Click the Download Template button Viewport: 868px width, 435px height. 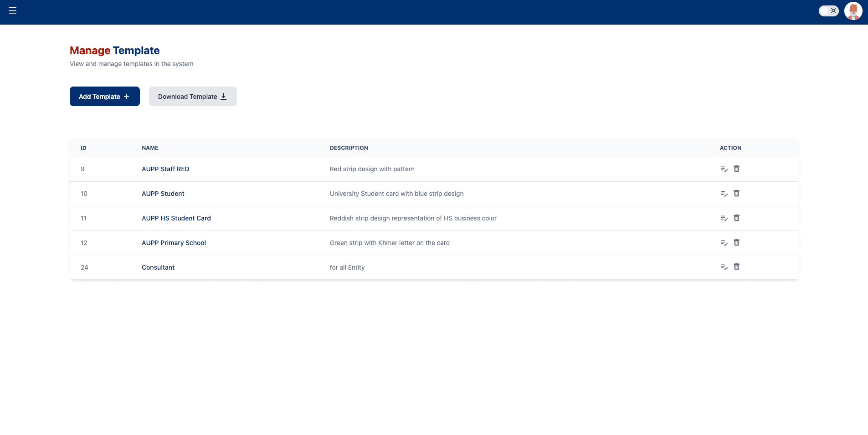193,97
